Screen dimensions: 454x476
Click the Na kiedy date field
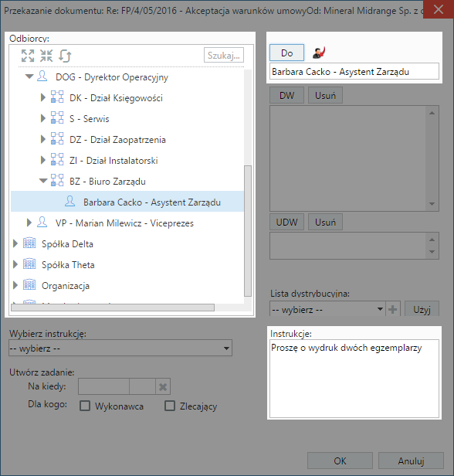click(103, 386)
